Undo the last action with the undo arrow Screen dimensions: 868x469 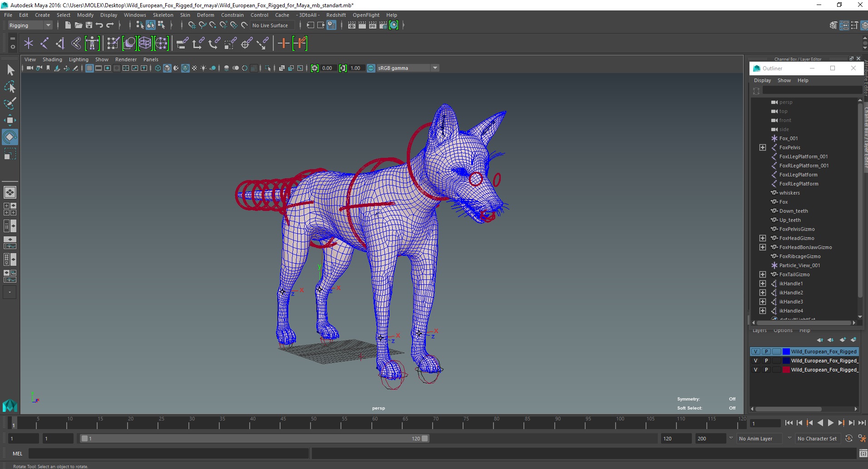[x=99, y=25]
